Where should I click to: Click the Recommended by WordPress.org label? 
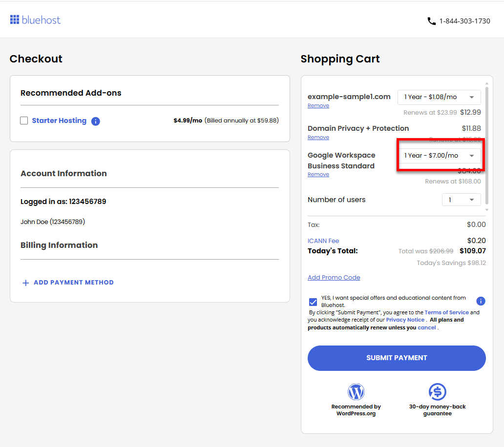tap(356, 410)
